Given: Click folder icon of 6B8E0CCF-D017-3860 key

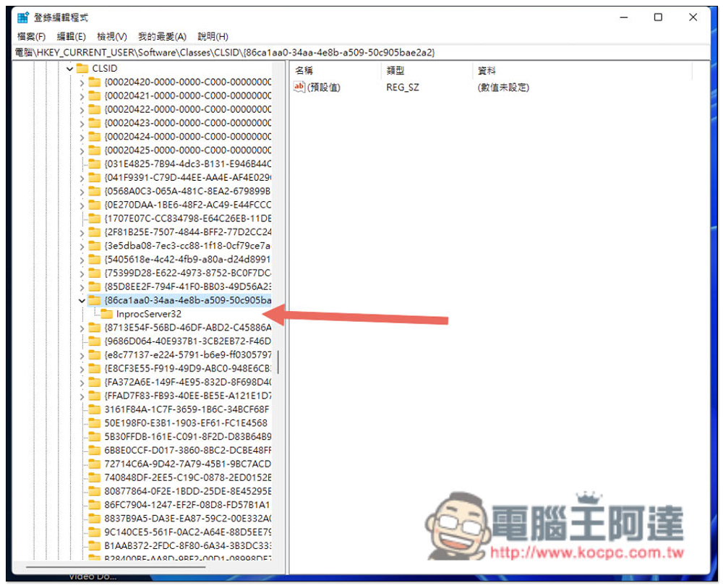Looking at the screenshot, I should coord(95,450).
